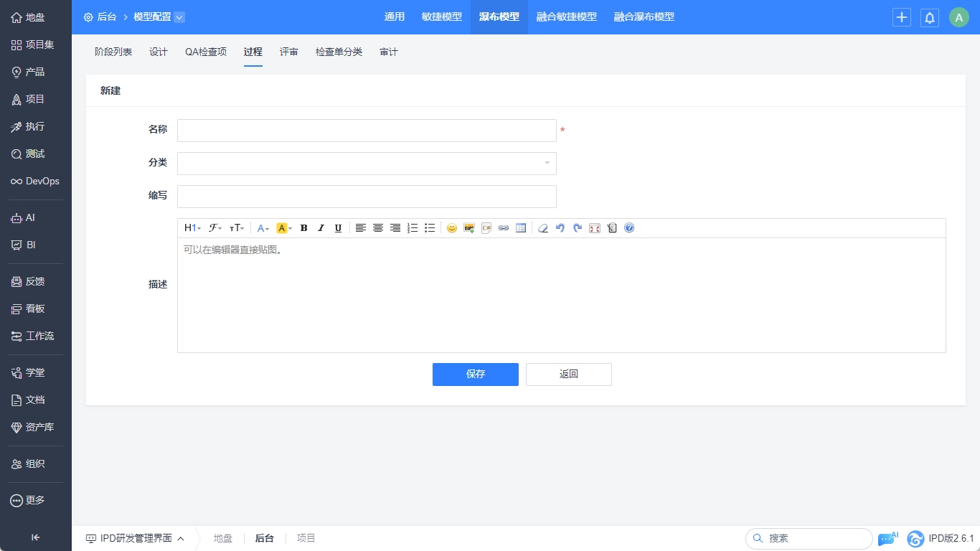Click the undo arrow in the editor
The image size is (980, 551).
click(560, 228)
